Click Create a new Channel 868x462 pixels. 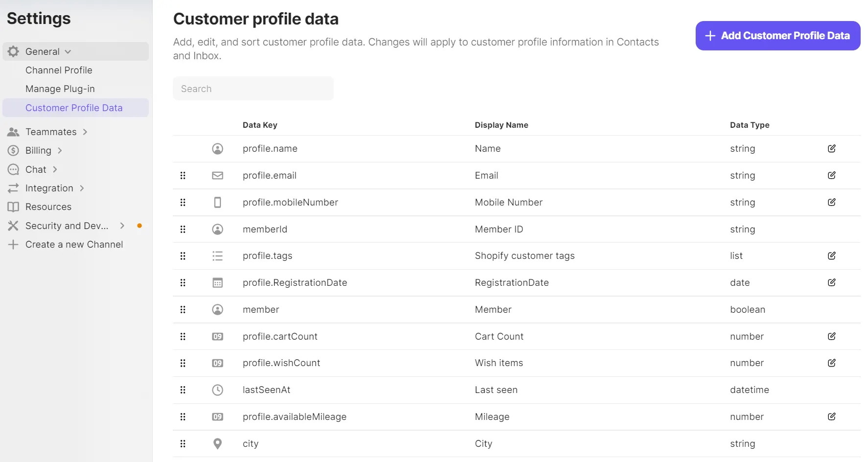pyautogui.click(x=74, y=245)
